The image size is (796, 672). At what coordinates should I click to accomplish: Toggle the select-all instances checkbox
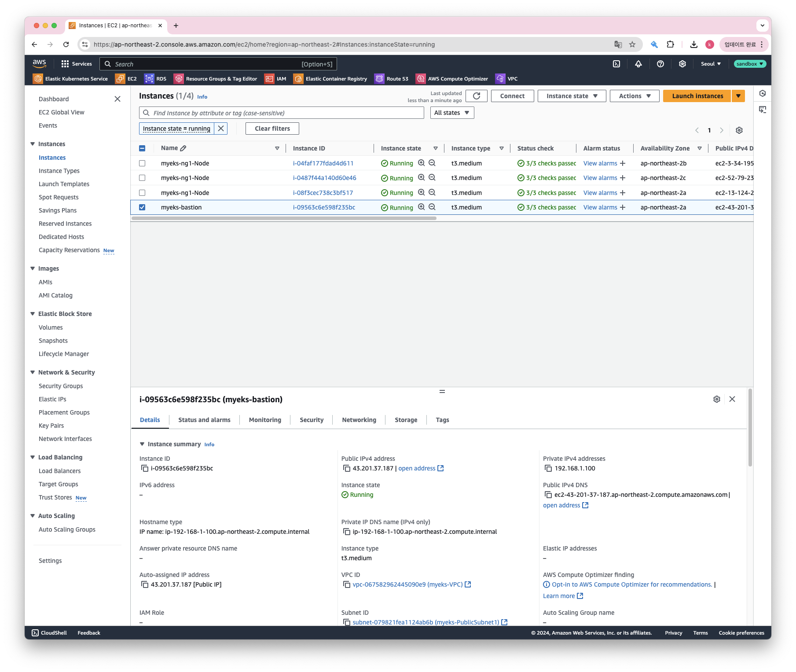[x=142, y=148]
